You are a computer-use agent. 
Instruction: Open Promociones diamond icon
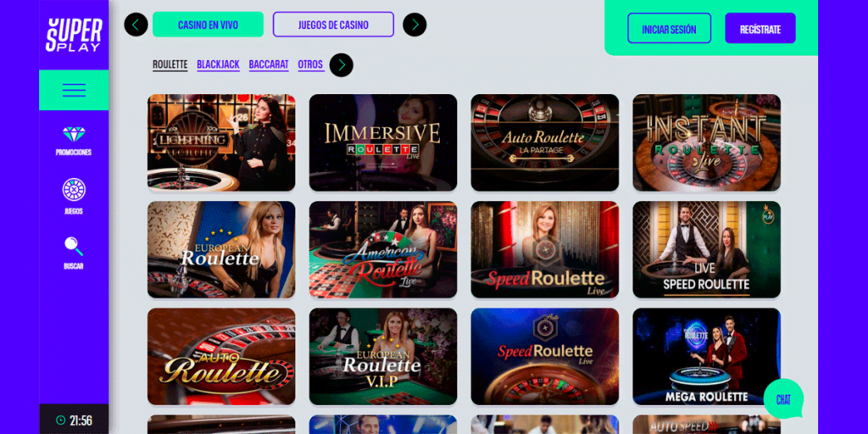click(x=74, y=134)
